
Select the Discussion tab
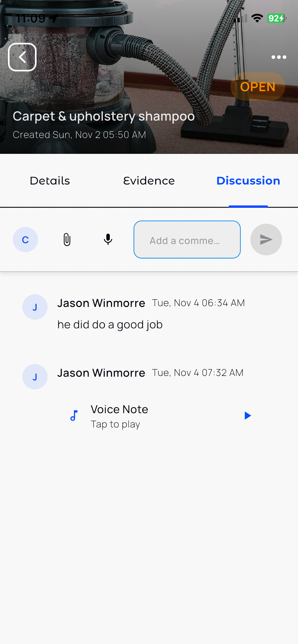coord(248,181)
